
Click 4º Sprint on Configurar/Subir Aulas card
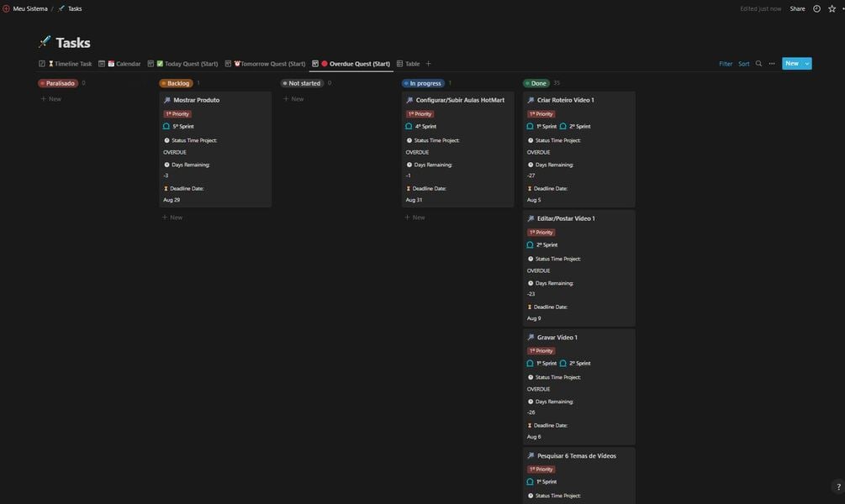tap(425, 127)
